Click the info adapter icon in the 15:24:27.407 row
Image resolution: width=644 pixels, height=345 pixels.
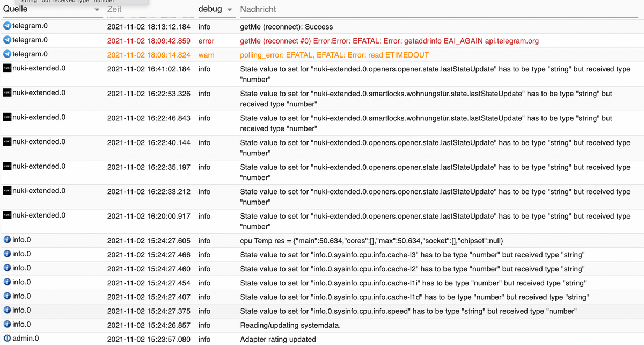click(x=7, y=296)
